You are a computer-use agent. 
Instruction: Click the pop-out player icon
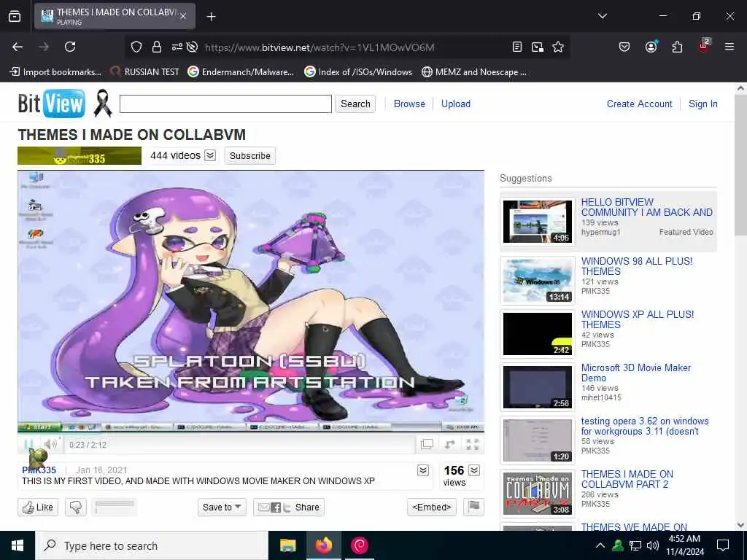coord(427,444)
